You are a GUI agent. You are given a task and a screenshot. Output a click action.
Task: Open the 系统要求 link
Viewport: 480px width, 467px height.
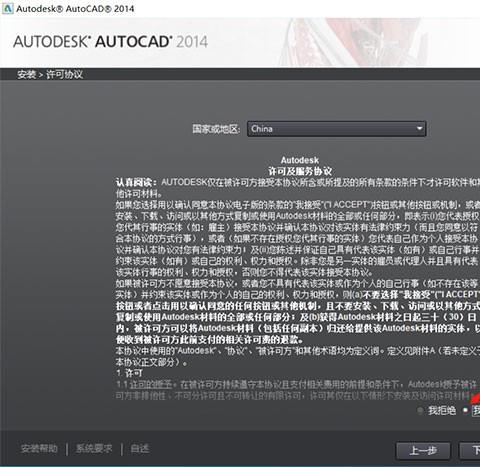(x=94, y=449)
